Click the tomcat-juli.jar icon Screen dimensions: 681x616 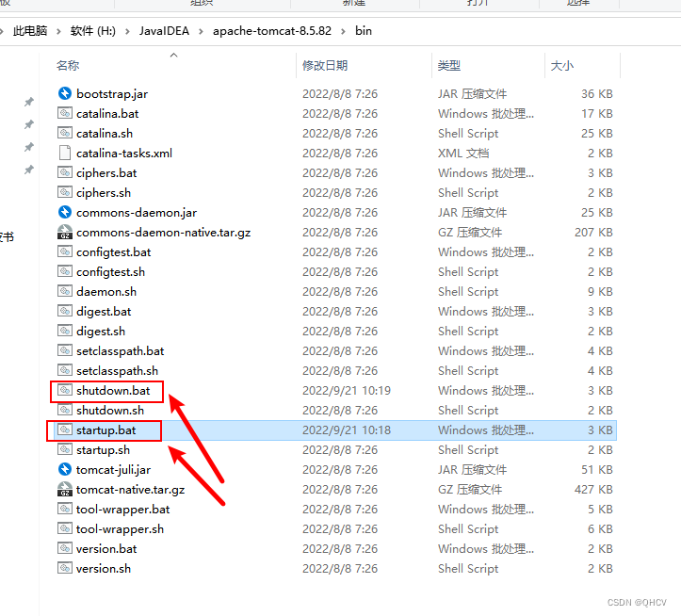pyautogui.click(x=65, y=469)
